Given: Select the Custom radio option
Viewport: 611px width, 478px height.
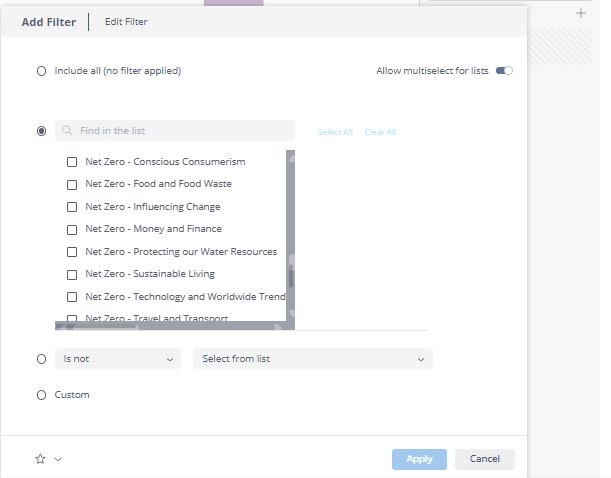Looking at the screenshot, I should pos(41,395).
